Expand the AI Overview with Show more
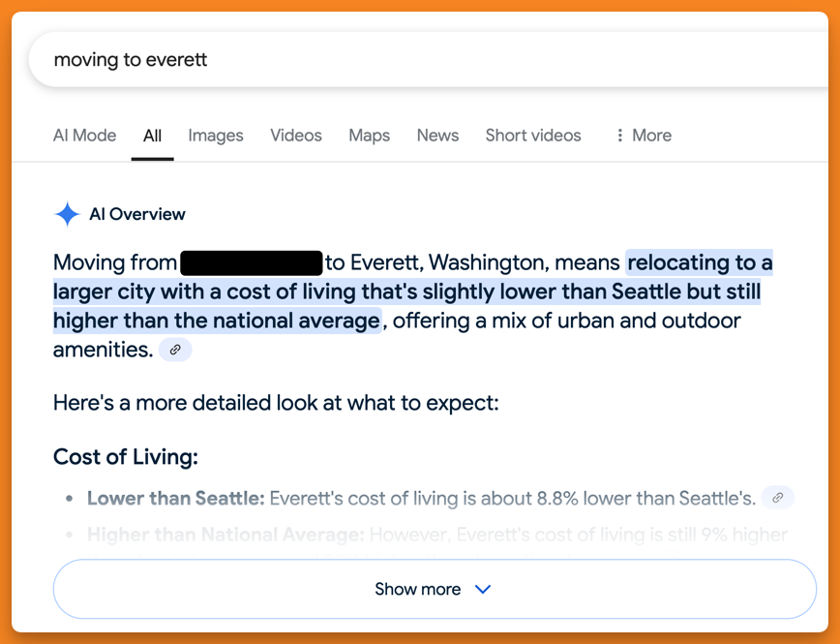 (418, 589)
